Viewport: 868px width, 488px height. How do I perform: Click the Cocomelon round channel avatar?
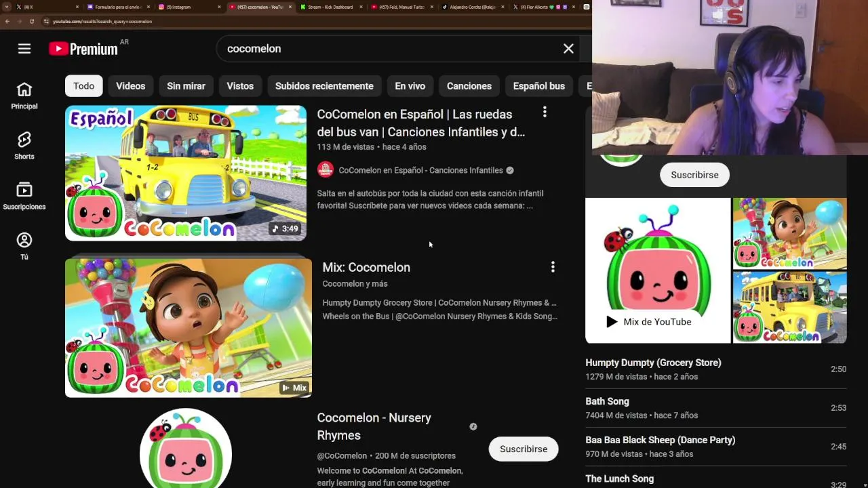[186, 449]
